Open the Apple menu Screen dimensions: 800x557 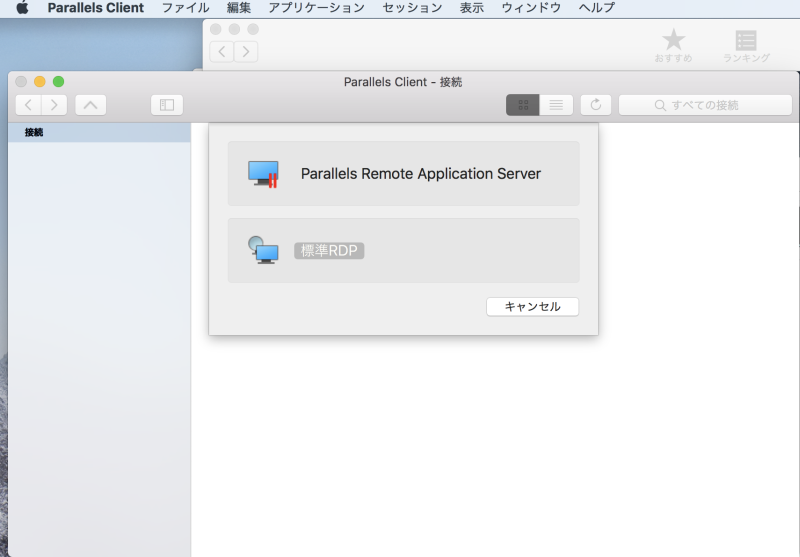(22, 8)
